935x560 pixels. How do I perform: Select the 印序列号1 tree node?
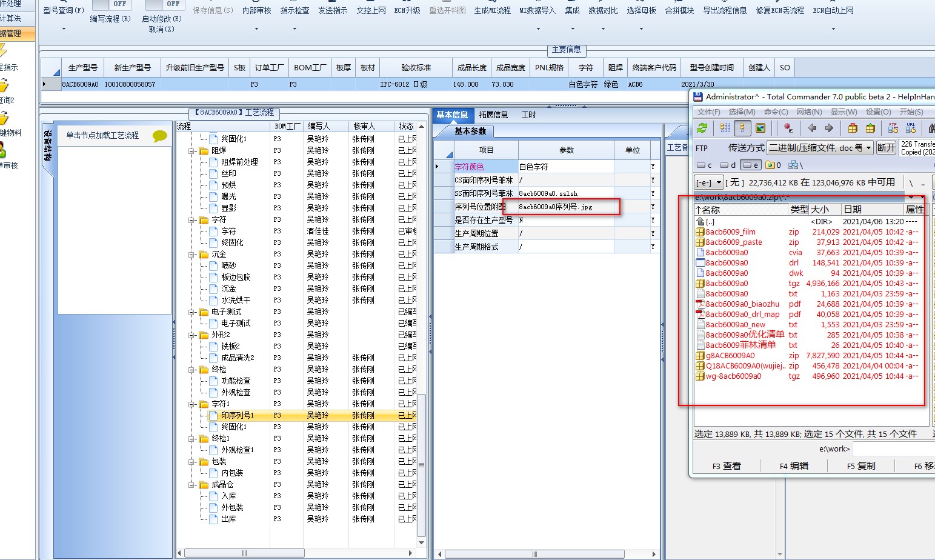pyautogui.click(x=238, y=416)
